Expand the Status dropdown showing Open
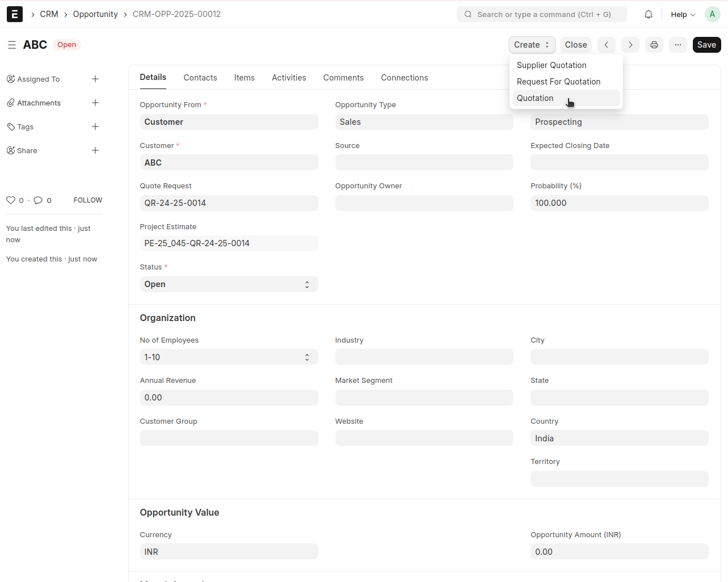 229,284
